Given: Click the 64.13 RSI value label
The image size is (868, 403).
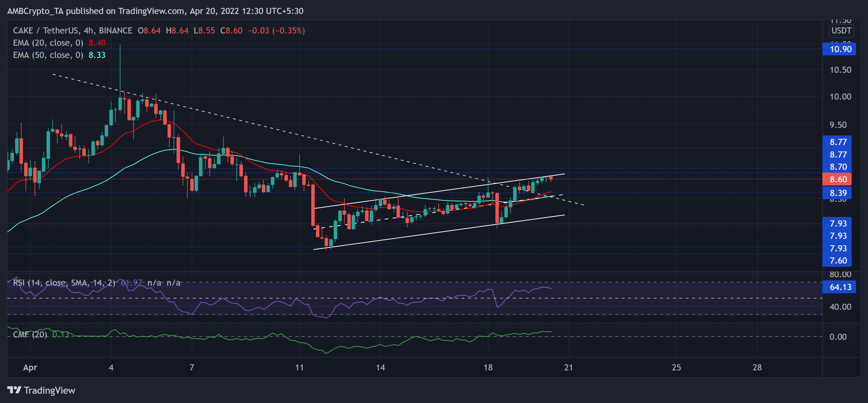Looking at the screenshot, I should click(x=839, y=287).
